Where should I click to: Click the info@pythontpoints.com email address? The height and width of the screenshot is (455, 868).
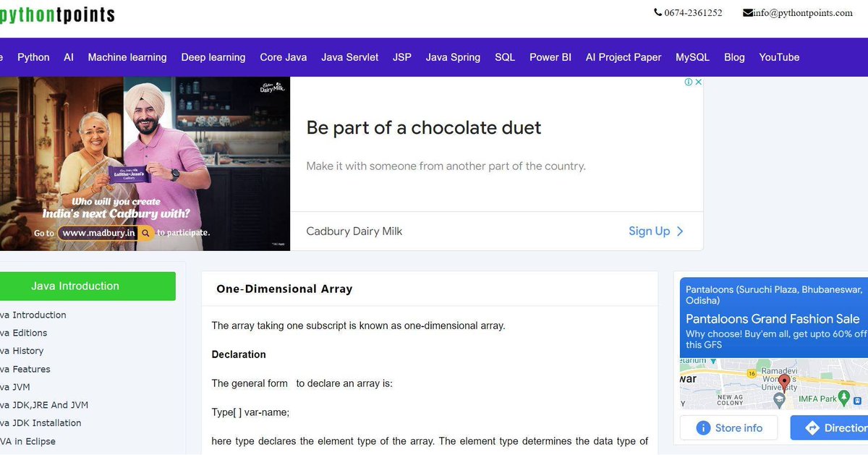pos(803,12)
